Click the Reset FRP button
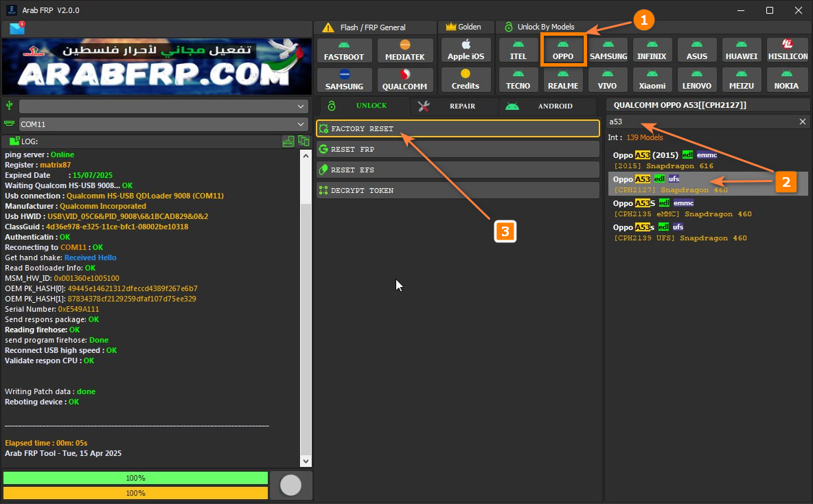This screenshot has width=813, height=504. [457, 149]
